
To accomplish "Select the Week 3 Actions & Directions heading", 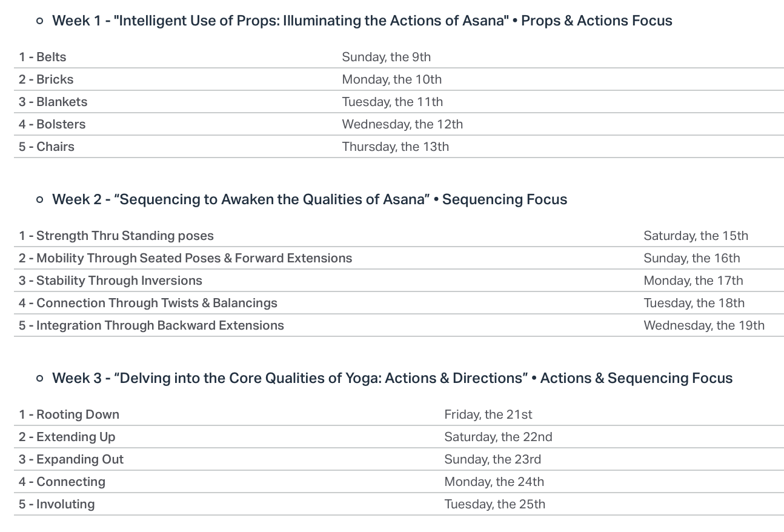I will [392, 378].
